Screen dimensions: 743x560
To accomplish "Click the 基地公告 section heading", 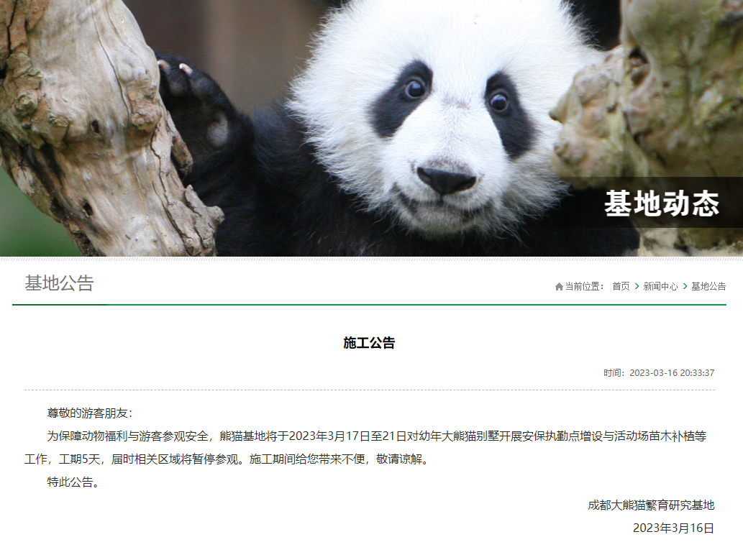I will tap(59, 283).
